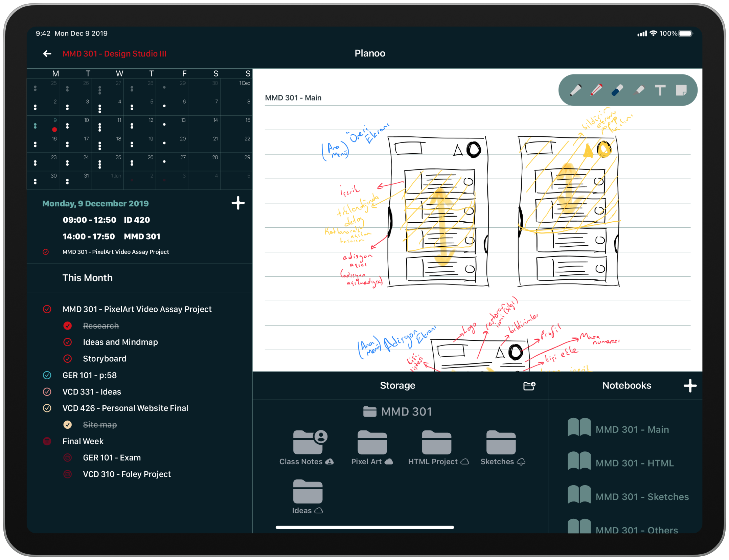Select the sticky note tool

(x=681, y=90)
